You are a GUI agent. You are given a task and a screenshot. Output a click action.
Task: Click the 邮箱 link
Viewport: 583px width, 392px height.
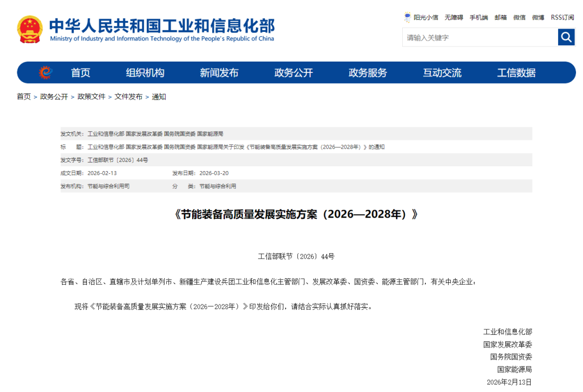click(x=500, y=17)
